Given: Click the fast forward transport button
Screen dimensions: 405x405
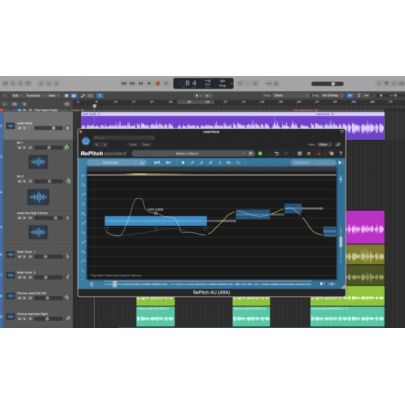Looking at the screenshot, I should point(132,83).
